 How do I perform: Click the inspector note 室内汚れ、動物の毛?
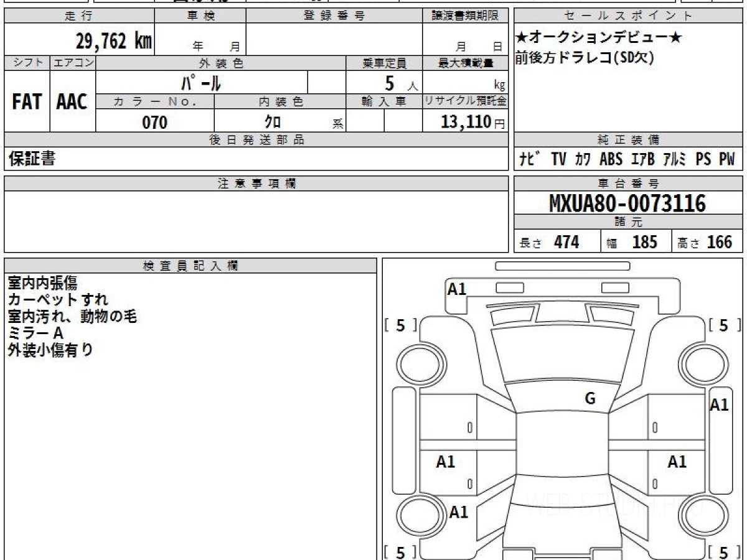pyautogui.click(x=72, y=317)
